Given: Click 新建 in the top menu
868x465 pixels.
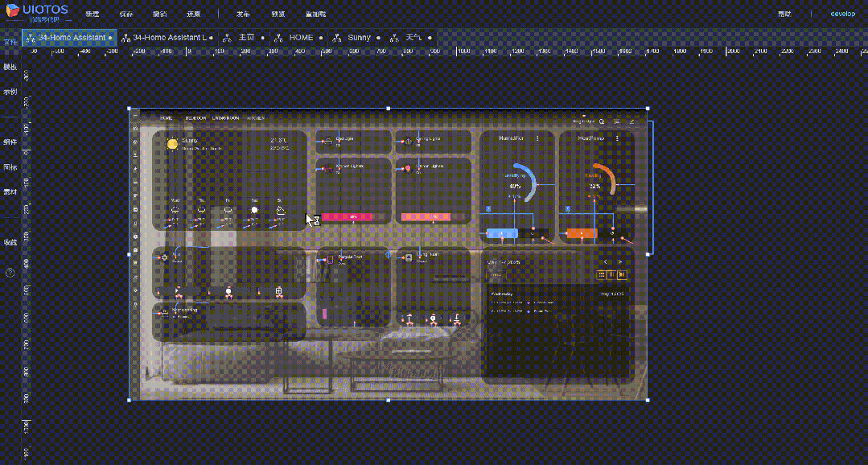Looking at the screenshot, I should [x=93, y=14].
